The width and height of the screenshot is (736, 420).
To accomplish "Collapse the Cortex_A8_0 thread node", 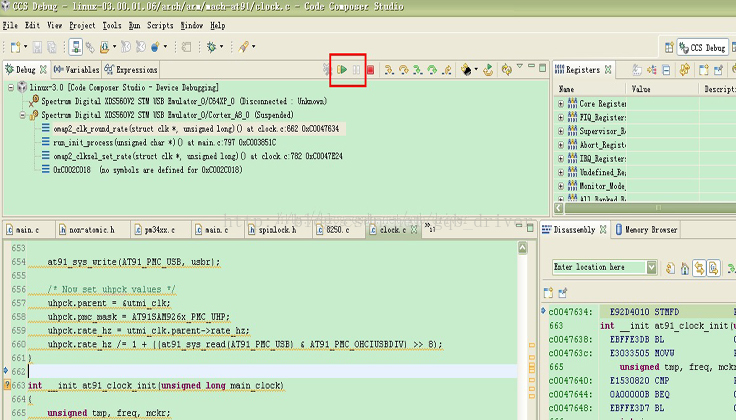I will click(x=23, y=115).
